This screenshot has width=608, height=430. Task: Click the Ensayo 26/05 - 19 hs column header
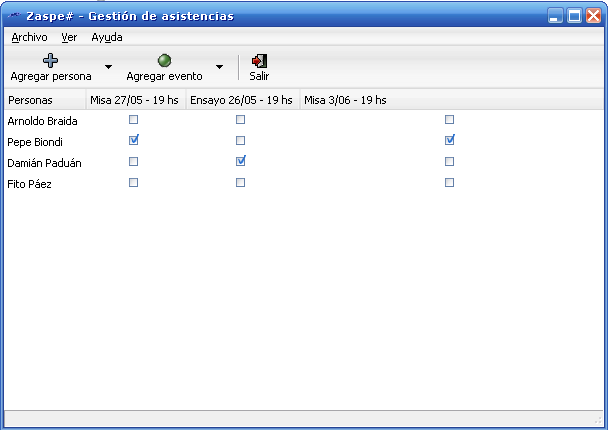[x=241, y=100]
